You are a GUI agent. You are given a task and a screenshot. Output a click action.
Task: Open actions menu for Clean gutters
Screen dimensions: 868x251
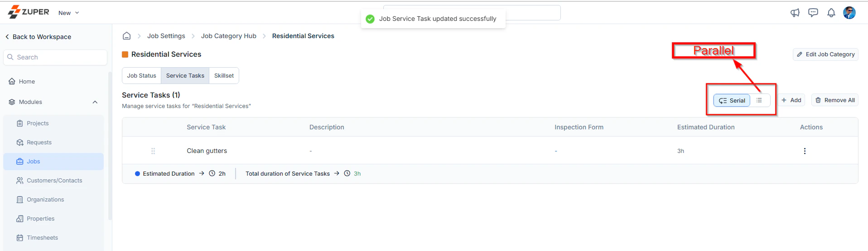point(805,151)
